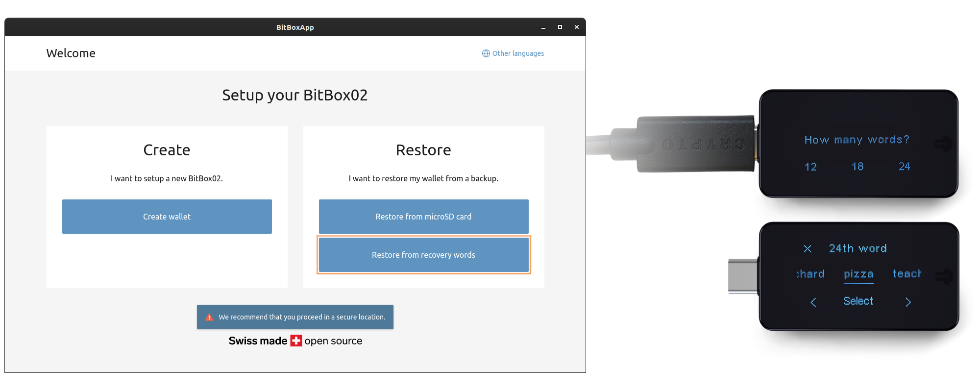The height and width of the screenshot is (392, 980).
Task: Tap the right arrow on the device screen
Action: click(x=908, y=302)
